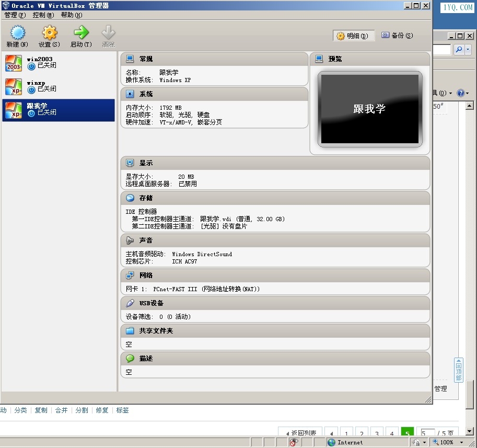The height and width of the screenshot is (448, 477).
Task: Switch to the 明细 (Details) view
Action: tap(353, 36)
